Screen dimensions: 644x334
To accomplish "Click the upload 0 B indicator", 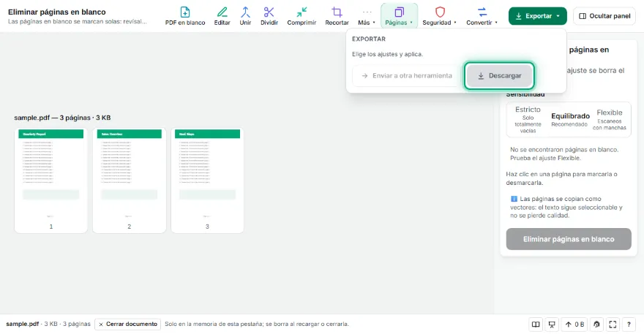I will tap(574, 324).
